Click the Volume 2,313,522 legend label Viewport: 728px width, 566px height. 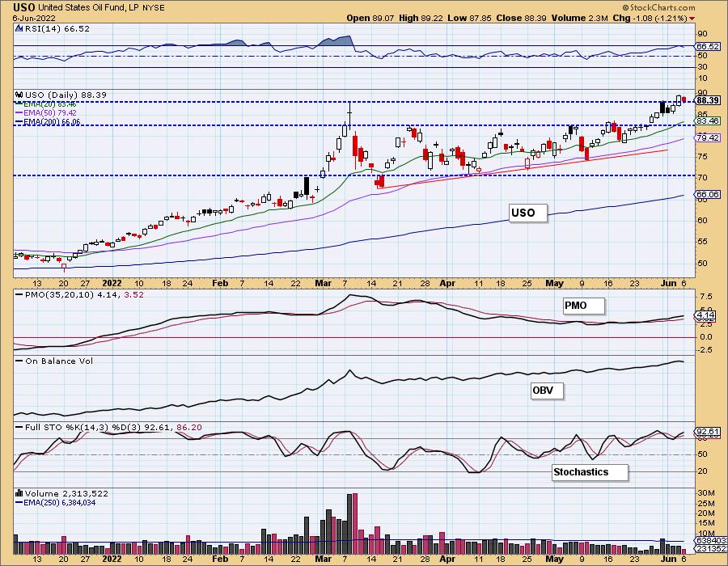coord(66,493)
